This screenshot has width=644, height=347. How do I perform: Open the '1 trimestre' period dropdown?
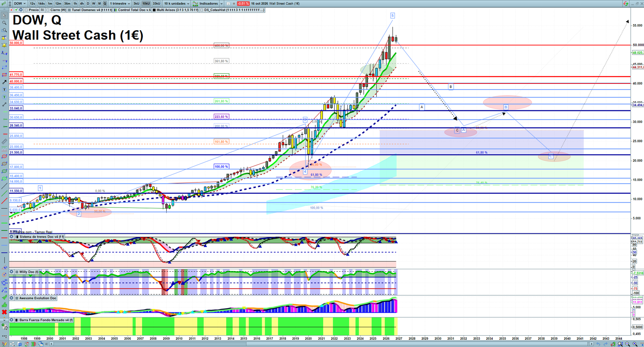[x=120, y=4]
